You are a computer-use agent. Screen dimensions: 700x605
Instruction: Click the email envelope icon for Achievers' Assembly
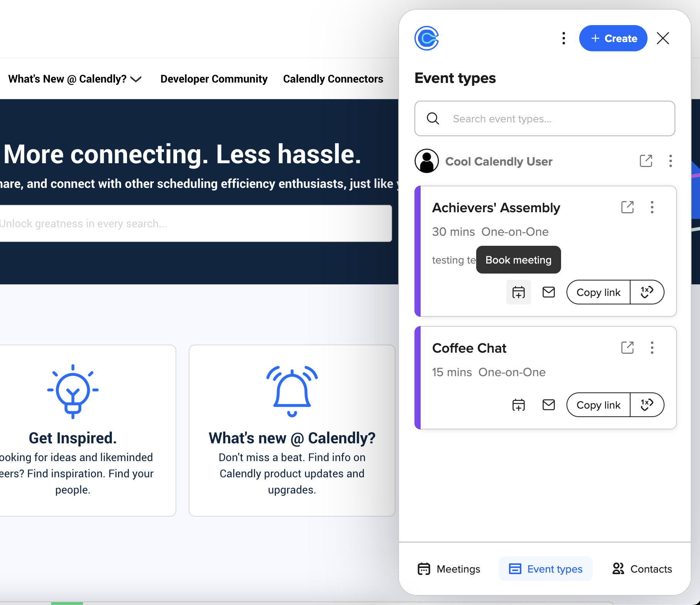(548, 292)
